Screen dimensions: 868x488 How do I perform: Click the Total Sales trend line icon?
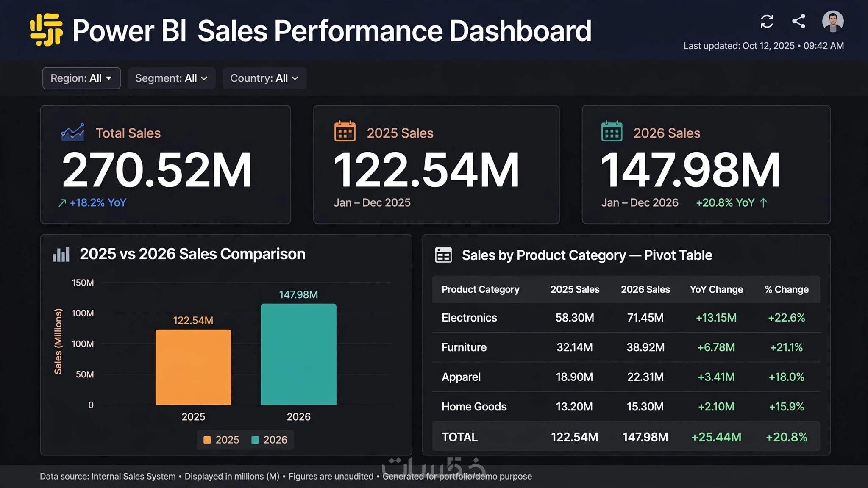pyautogui.click(x=72, y=132)
